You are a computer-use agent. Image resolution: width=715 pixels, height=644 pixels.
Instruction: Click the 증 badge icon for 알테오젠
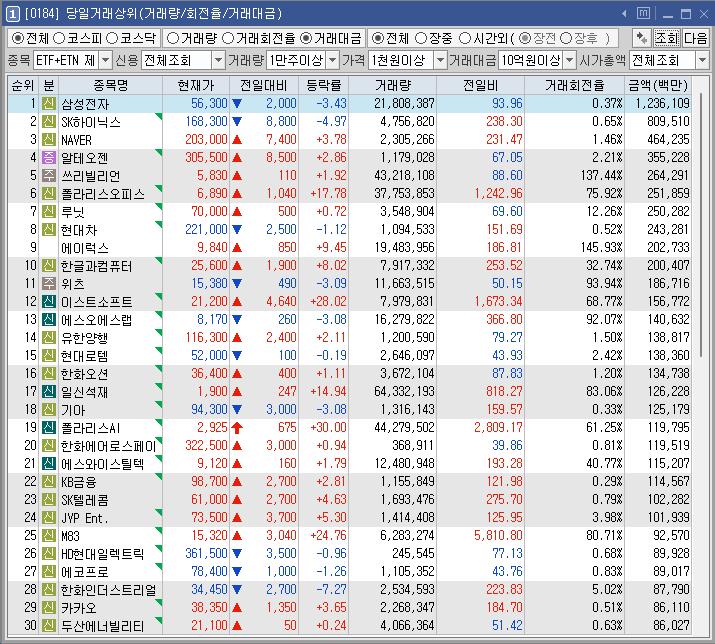click(x=49, y=157)
